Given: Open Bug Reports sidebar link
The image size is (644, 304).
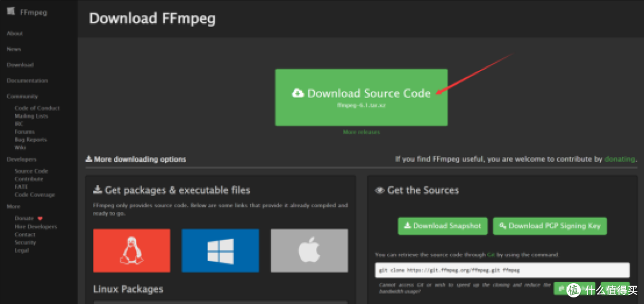Looking at the screenshot, I should 31,140.
